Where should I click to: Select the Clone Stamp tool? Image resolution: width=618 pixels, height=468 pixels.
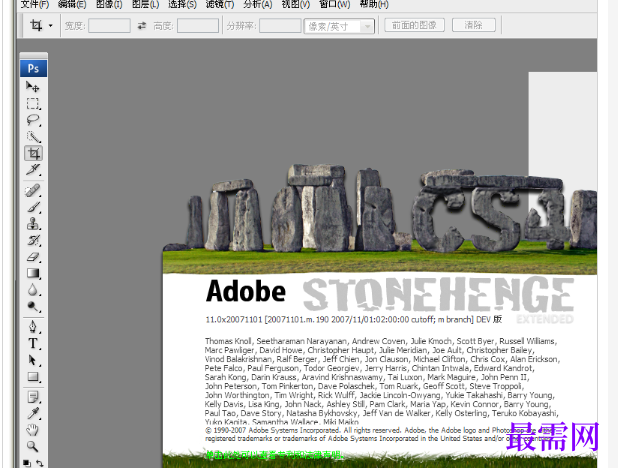coord(33,224)
